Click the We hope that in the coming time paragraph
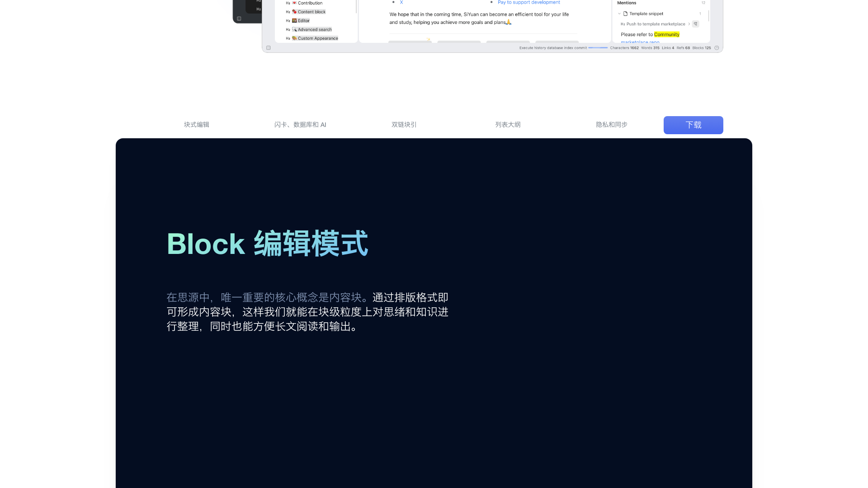Screen dimensions: 868x488 tap(479, 18)
